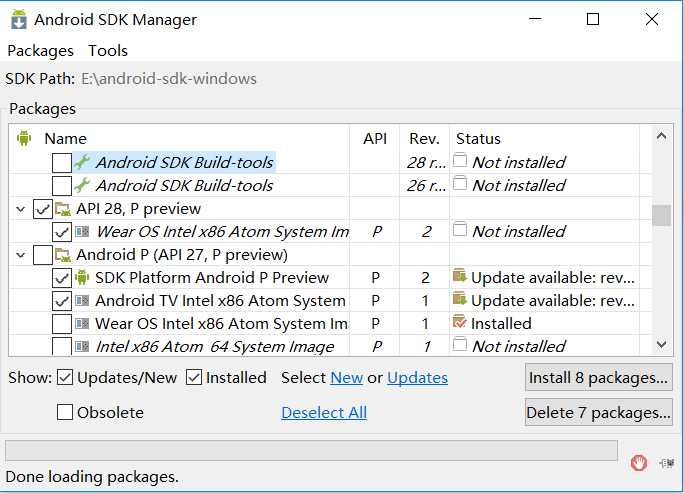
Task: Click icon of installed Wear OS system image
Action: click(x=82, y=323)
